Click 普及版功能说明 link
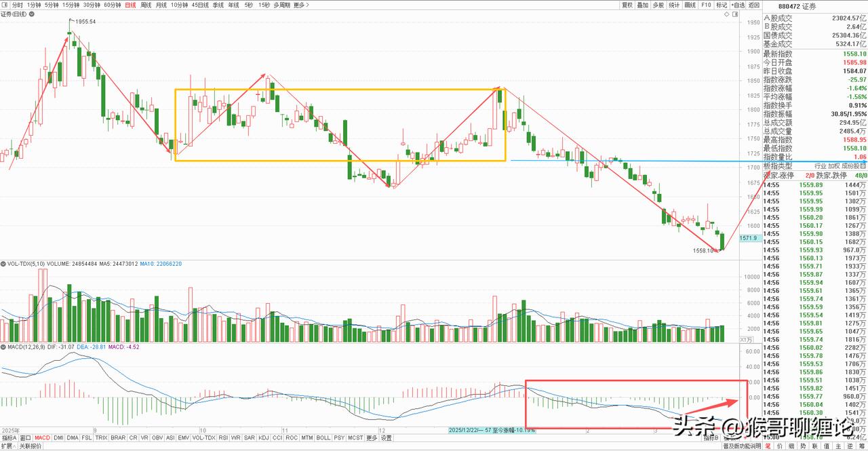 [x=741, y=446]
